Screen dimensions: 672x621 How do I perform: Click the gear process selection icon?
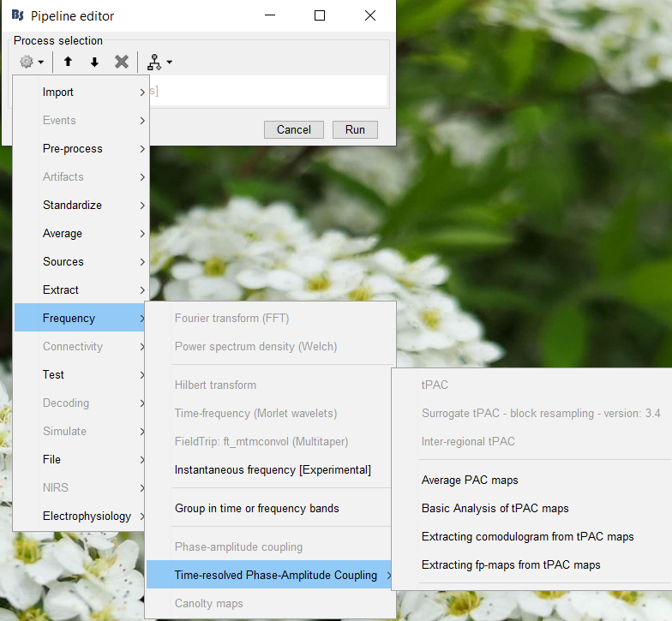coord(27,62)
